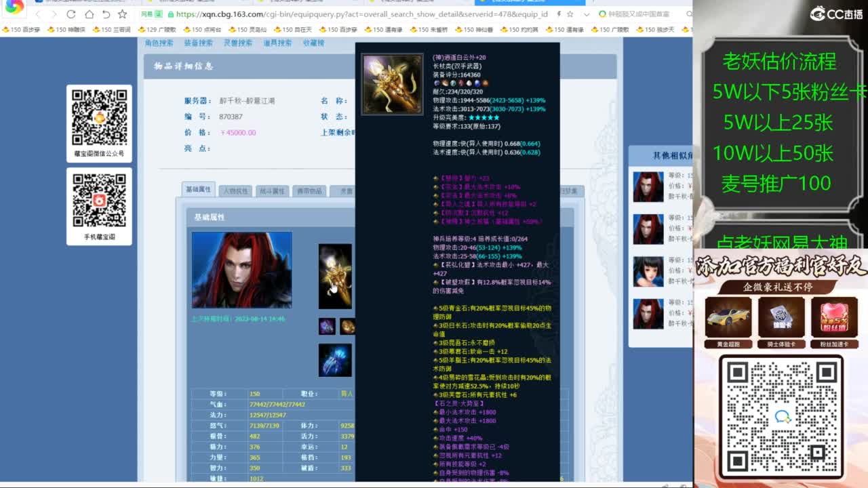Click the golden staff weapon equipment icon
Image resolution: width=868 pixels, height=488 pixels.
335,276
